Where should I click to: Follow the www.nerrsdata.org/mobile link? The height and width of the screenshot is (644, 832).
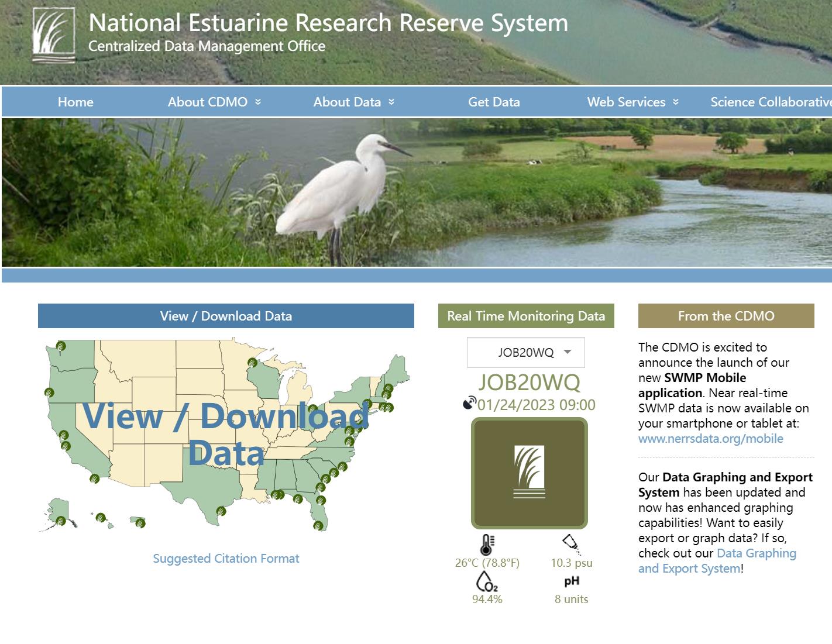pos(710,439)
